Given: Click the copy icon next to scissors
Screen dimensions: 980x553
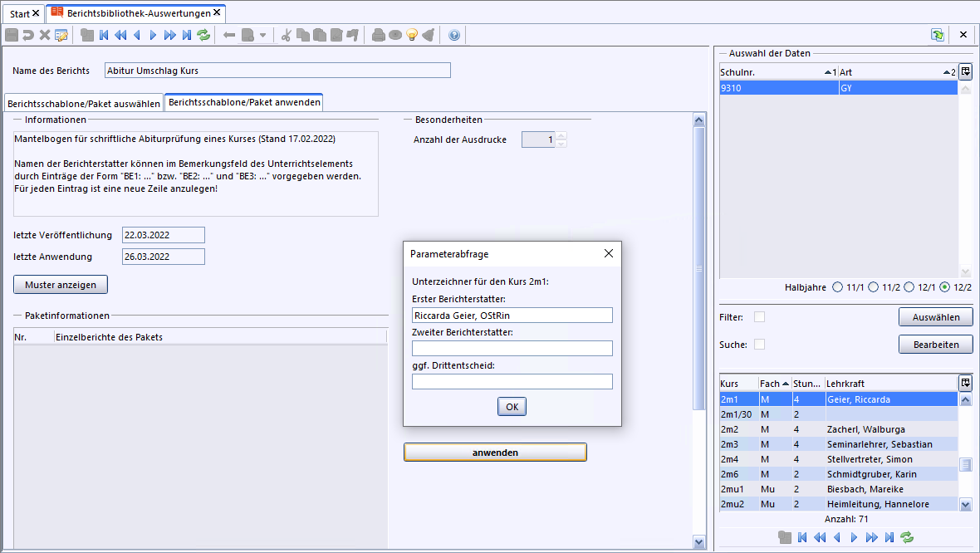Looking at the screenshot, I should click(303, 35).
